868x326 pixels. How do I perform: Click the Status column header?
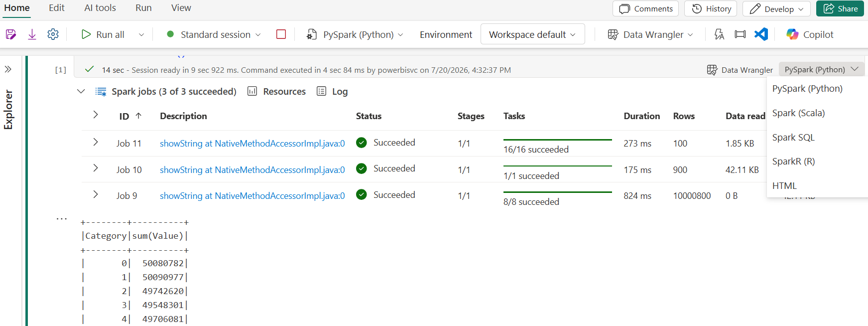pyautogui.click(x=369, y=116)
